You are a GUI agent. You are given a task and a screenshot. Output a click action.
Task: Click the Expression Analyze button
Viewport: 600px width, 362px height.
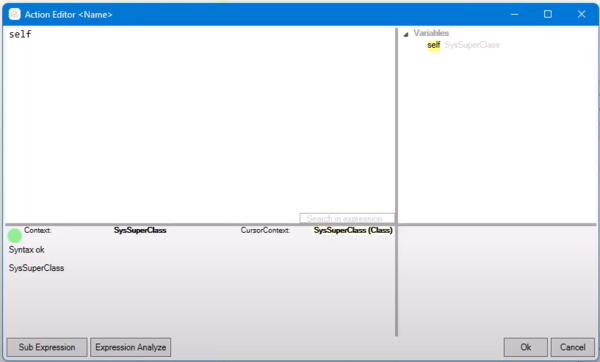click(130, 347)
